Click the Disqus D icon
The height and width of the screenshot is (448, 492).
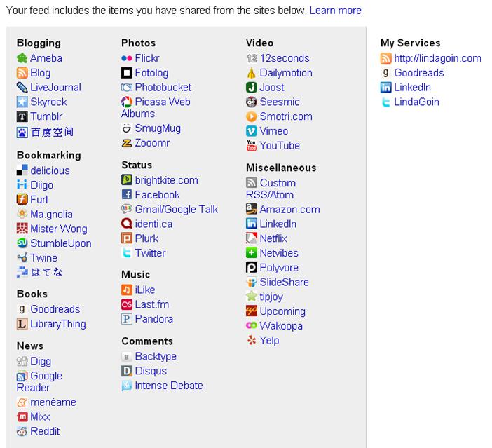coord(126,371)
